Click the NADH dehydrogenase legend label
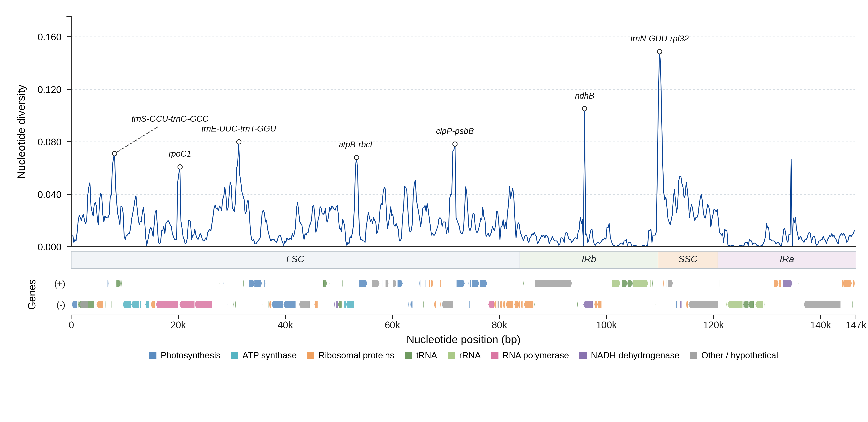868x422 pixels. point(635,355)
